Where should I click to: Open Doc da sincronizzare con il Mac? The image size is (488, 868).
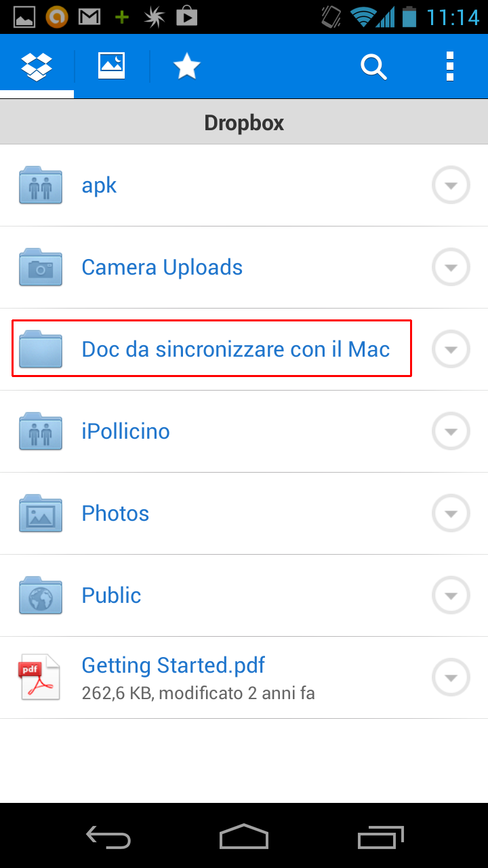[x=235, y=349]
